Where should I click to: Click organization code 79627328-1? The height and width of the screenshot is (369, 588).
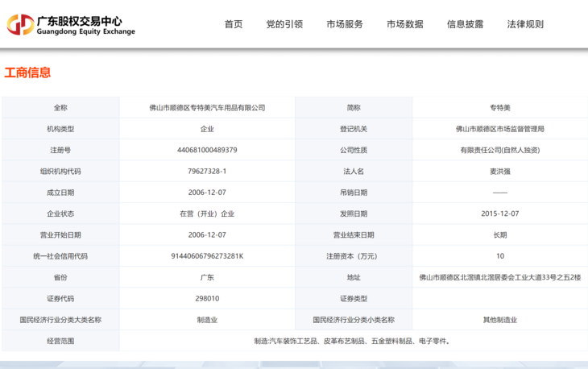(207, 172)
